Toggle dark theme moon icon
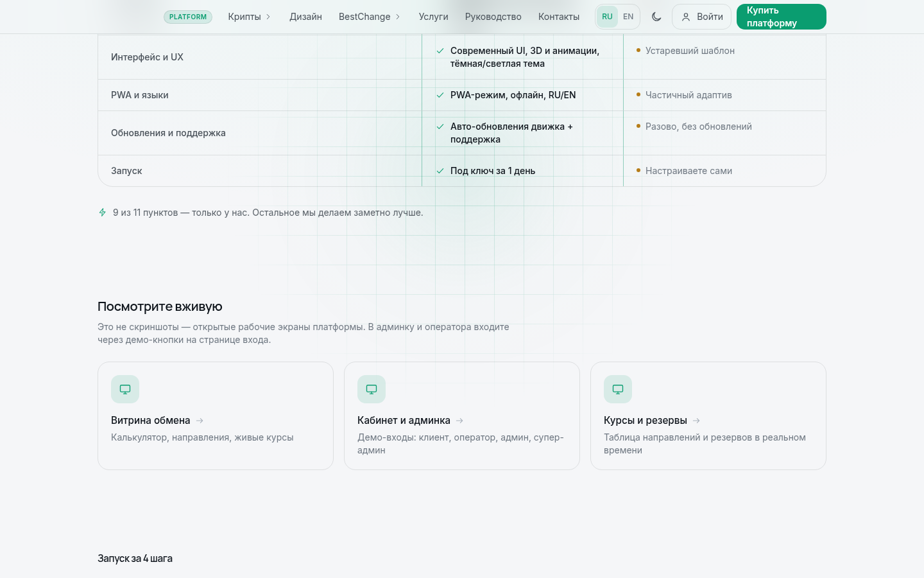This screenshot has height=578, width=924. point(656,17)
